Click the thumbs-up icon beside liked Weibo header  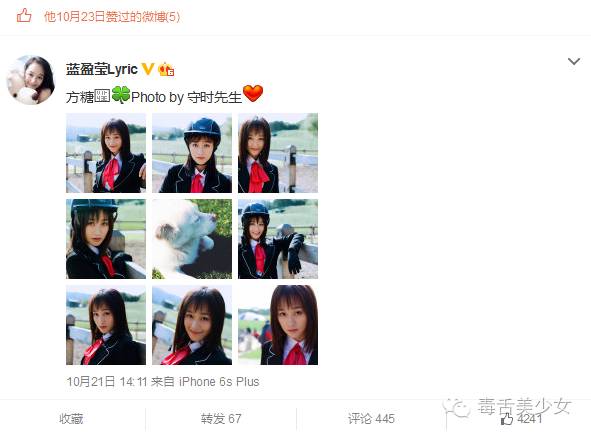24,16
